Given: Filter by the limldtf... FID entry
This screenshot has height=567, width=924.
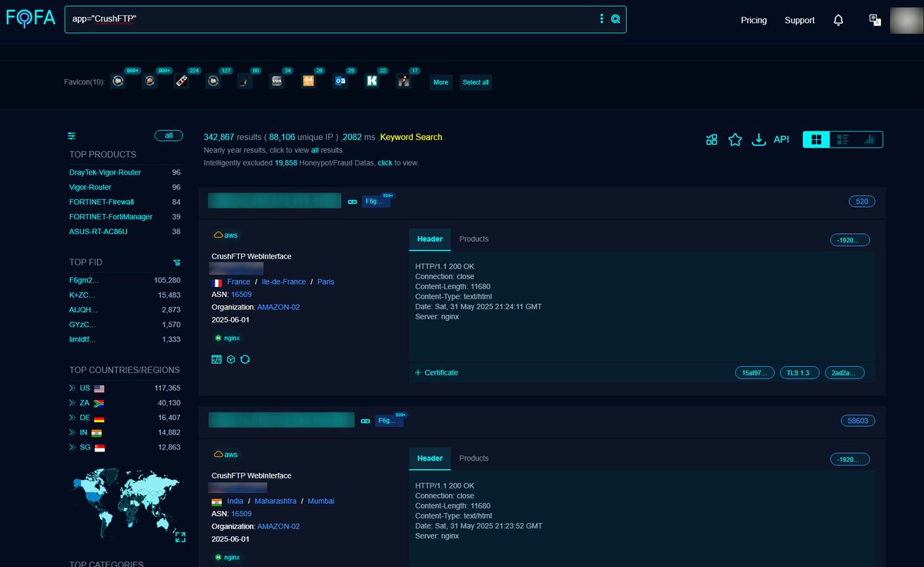Looking at the screenshot, I should [82, 339].
